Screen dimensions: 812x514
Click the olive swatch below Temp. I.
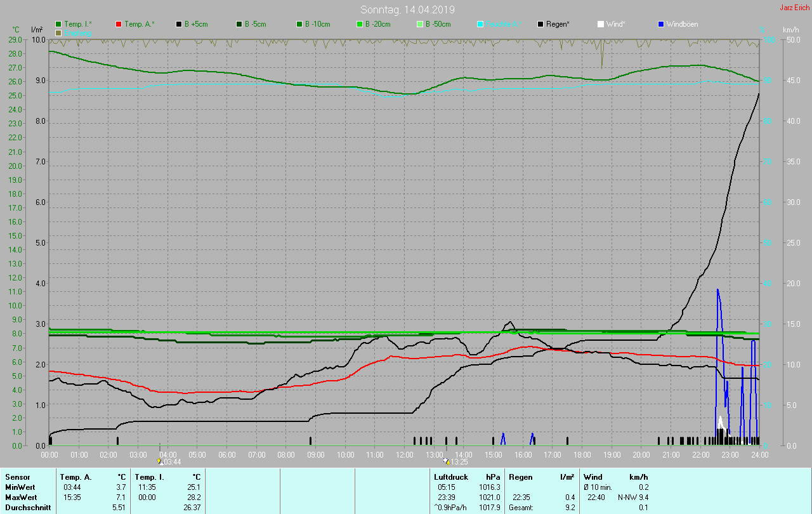pyautogui.click(x=59, y=32)
